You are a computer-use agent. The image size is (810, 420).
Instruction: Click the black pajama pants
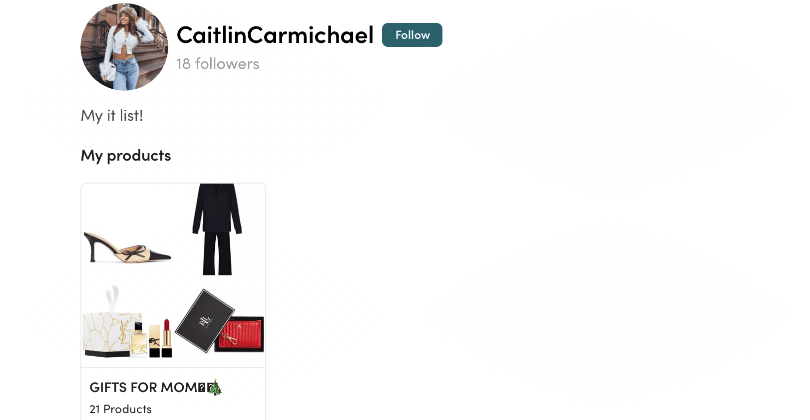pos(217,254)
